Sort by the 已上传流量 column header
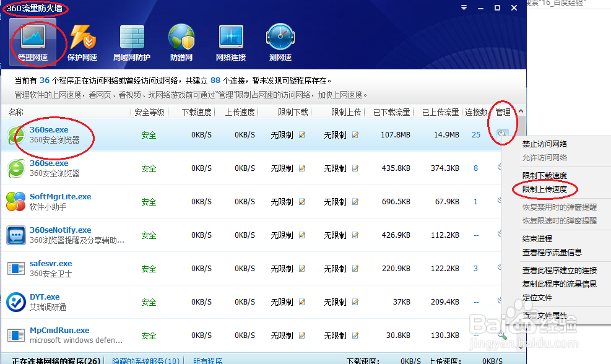 pyautogui.click(x=440, y=112)
